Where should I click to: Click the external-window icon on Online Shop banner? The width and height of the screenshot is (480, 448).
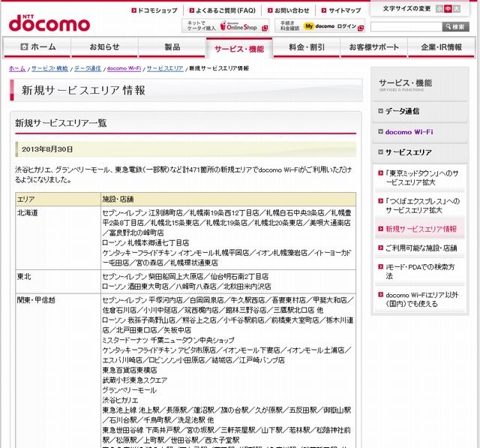tap(265, 29)
